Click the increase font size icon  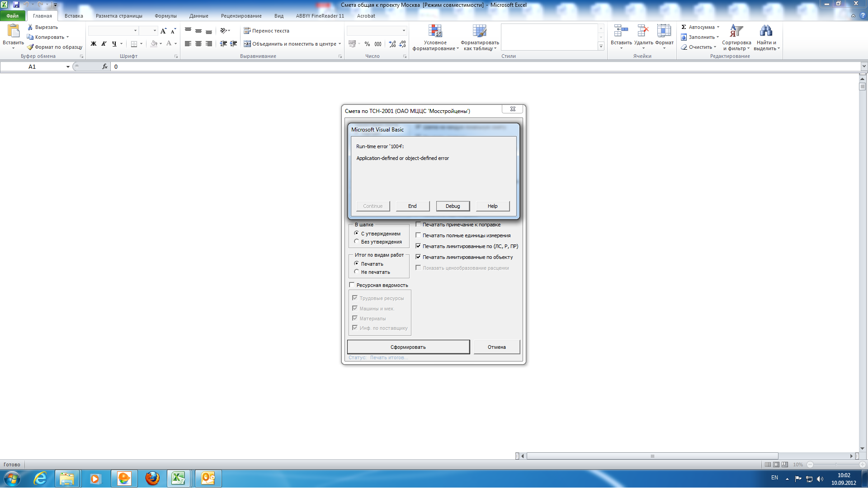click(163, 31)
